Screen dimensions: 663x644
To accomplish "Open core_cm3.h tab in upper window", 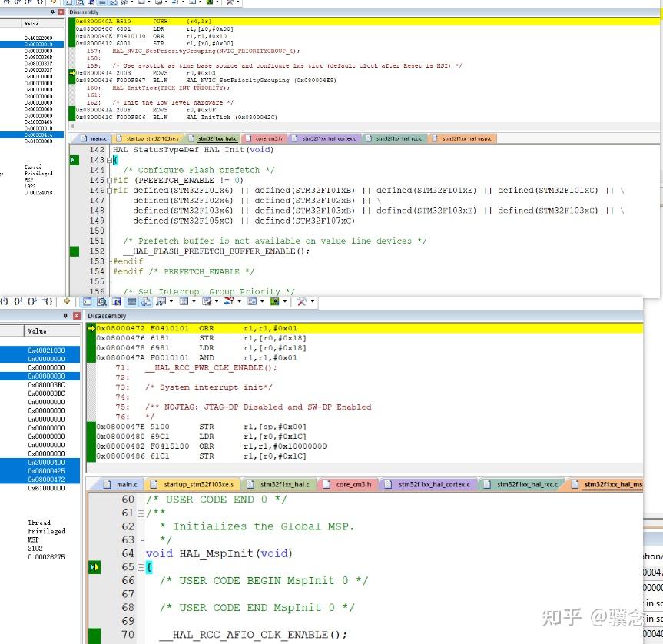I will point(264,138).
